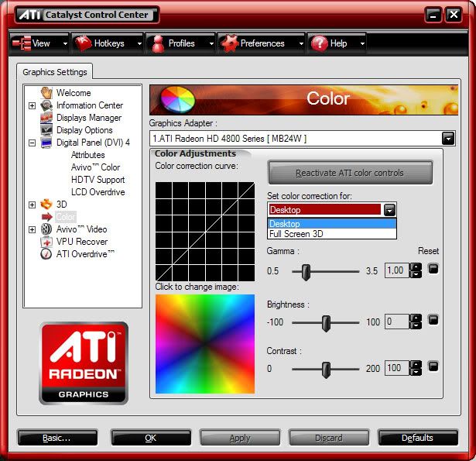The image size is (476, 461).
Task: Open the Profiles menu arrow
Action: (x=211, y=43)
